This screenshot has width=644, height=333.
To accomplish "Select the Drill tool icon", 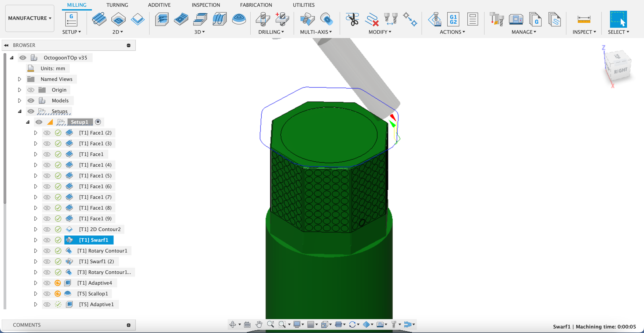I will (x=262, y=19).
